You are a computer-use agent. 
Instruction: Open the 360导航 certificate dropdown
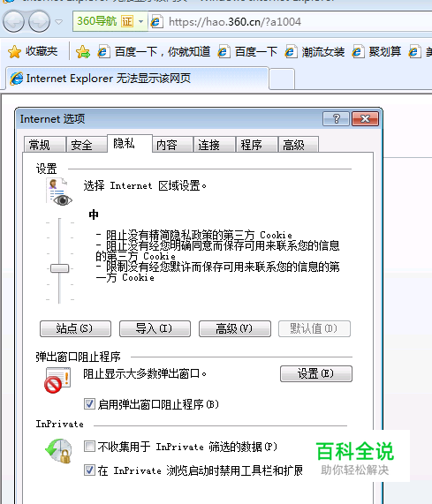(140, 21)
